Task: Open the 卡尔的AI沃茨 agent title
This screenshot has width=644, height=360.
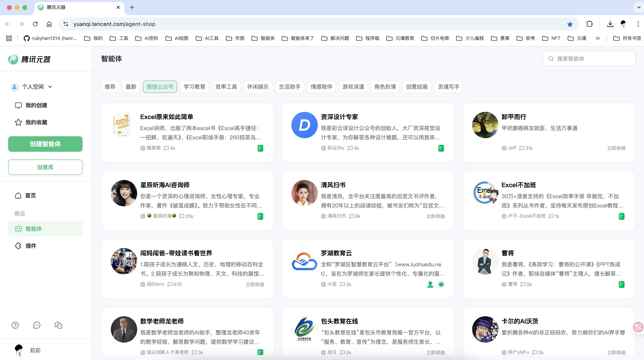Action: 520,321
